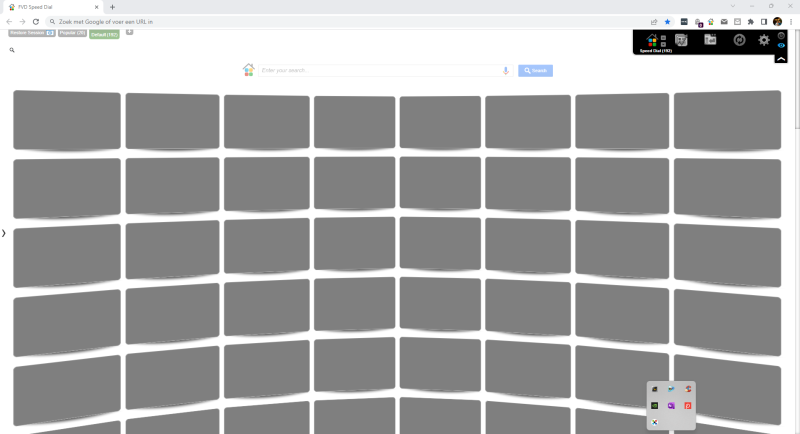Activate voice search microphone icon
The width and height of the screenshot is (800, 434).
[506, 70]
